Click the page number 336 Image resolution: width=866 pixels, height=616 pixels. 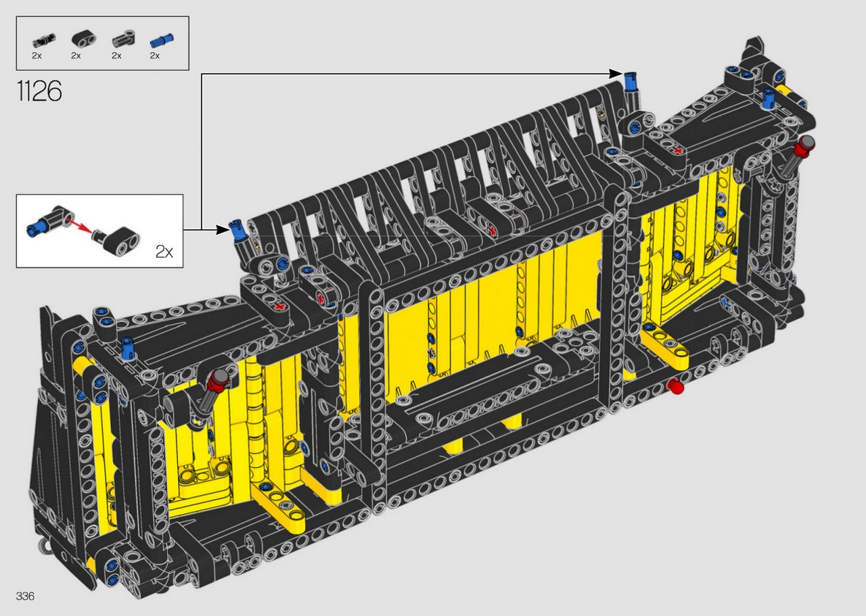point(26,596)
